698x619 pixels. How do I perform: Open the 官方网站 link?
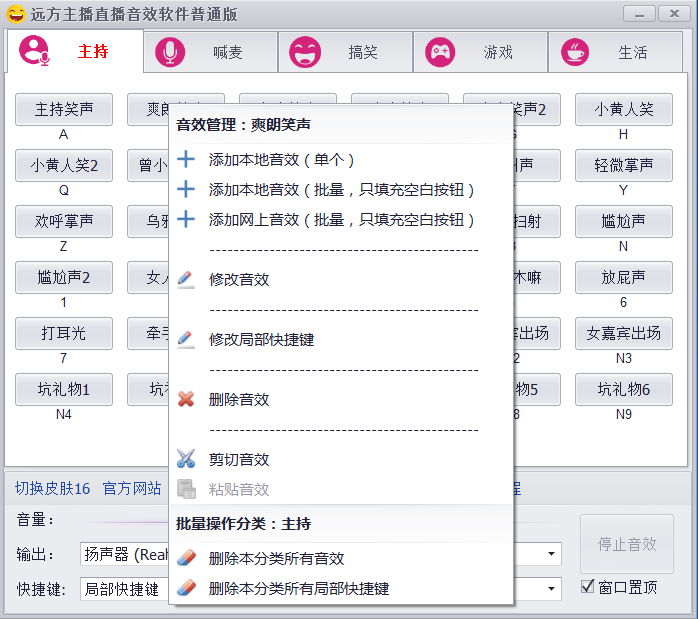tap(131, 488)
